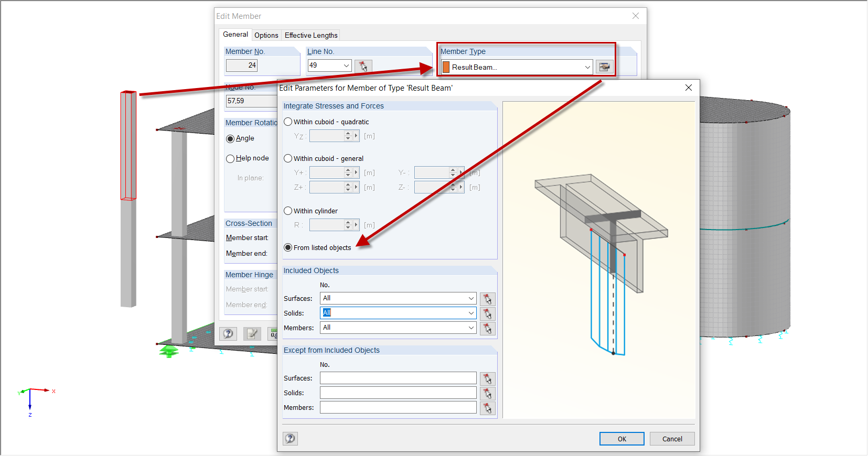Open help in Edit Member dialog
This screenshot has height=456, width=868.
click(x=228, y=334)
